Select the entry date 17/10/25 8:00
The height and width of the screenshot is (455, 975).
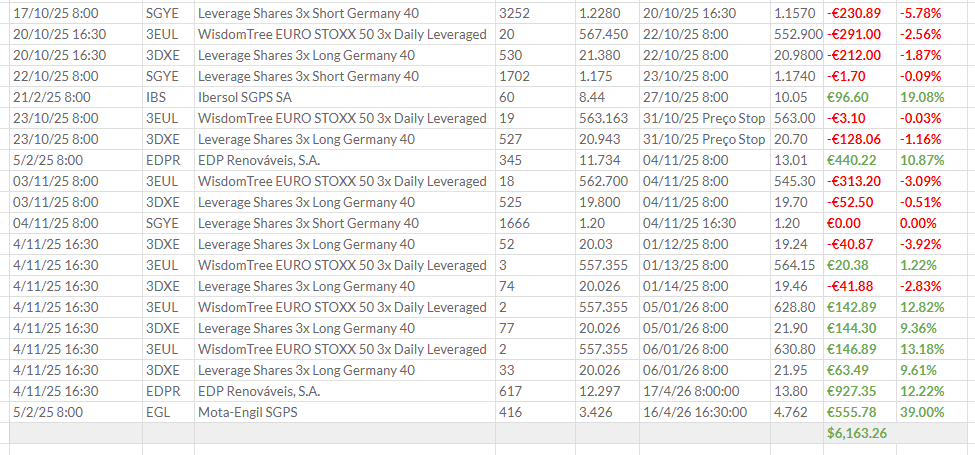point(76,14)
